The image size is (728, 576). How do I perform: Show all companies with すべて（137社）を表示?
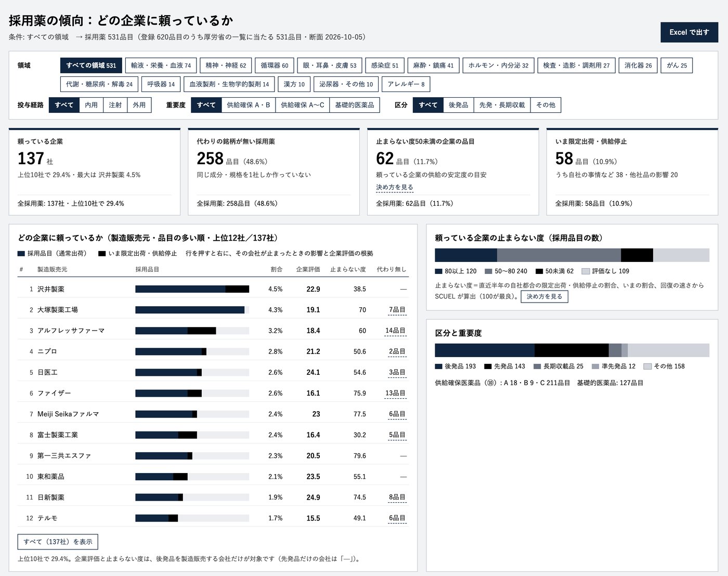pos(58,542)
